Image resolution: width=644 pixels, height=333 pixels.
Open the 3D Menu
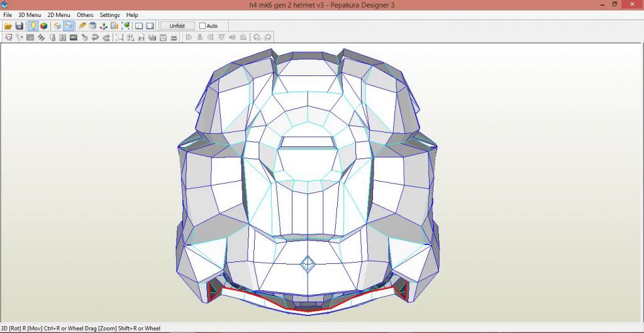pyautogui.click(x=30, y=14)
